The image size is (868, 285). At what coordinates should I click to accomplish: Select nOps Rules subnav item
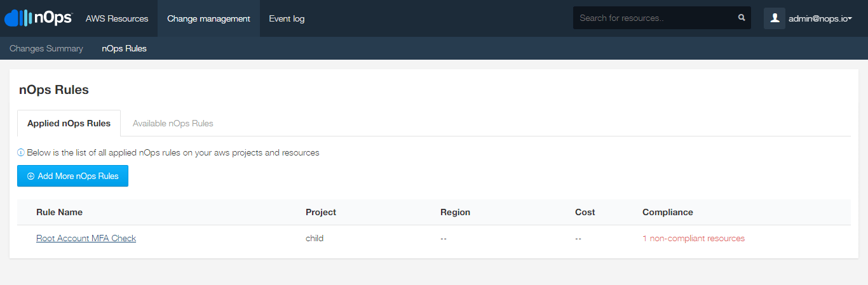pos(124,48)
